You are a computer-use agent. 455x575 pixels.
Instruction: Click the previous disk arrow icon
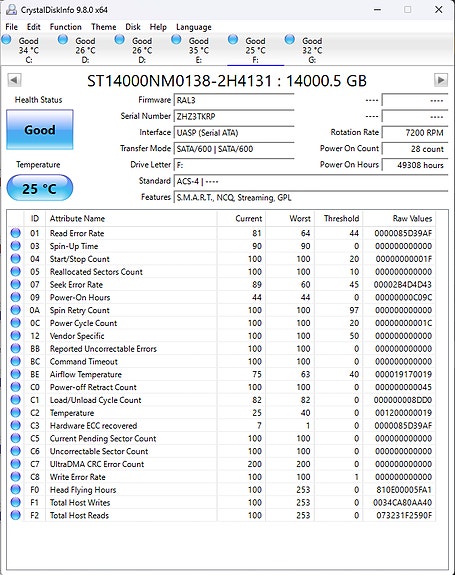click(x=14, y=80)
